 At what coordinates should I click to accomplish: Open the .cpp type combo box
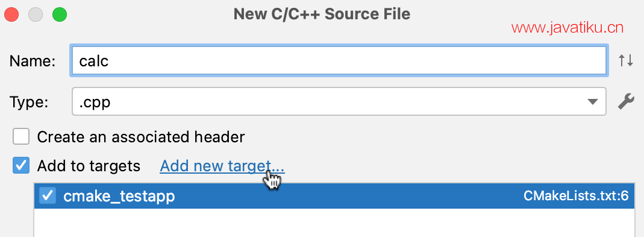(339, 101)
